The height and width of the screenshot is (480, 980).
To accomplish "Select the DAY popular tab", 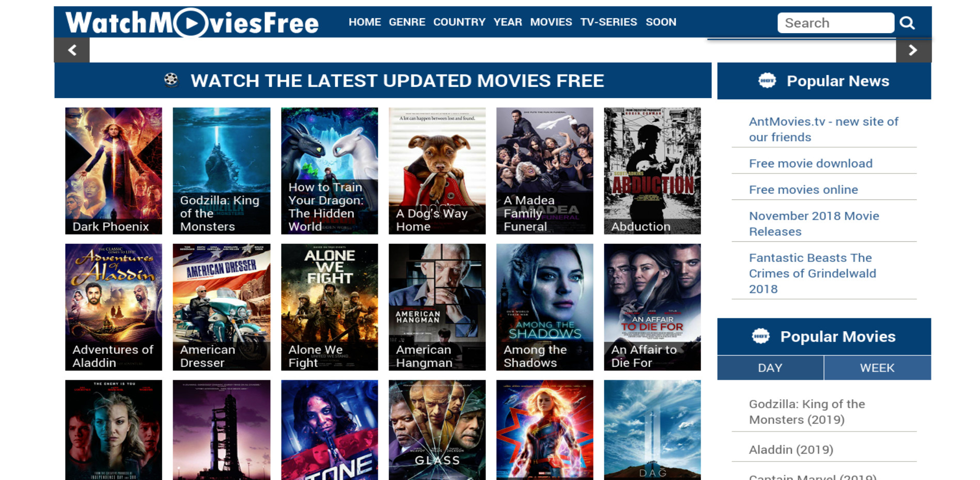I will [x=770, y=368].
